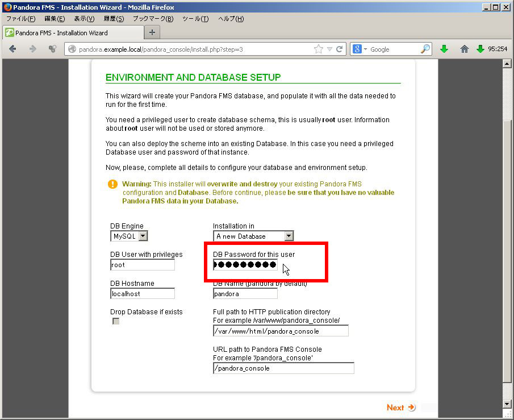Click the vertical scrollbar thumb
The image size is (514, 420).
point(507,251)
